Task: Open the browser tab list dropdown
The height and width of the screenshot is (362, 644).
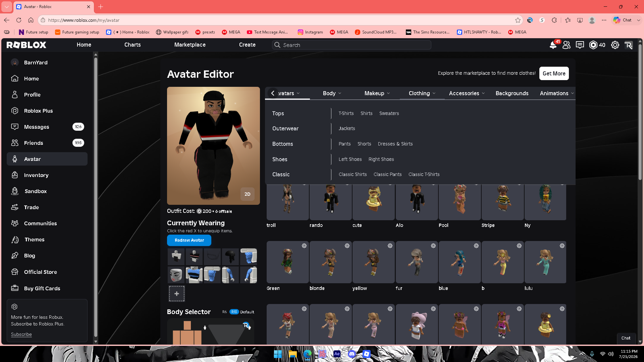Action: pyautogui.click(x=7, y=7)
